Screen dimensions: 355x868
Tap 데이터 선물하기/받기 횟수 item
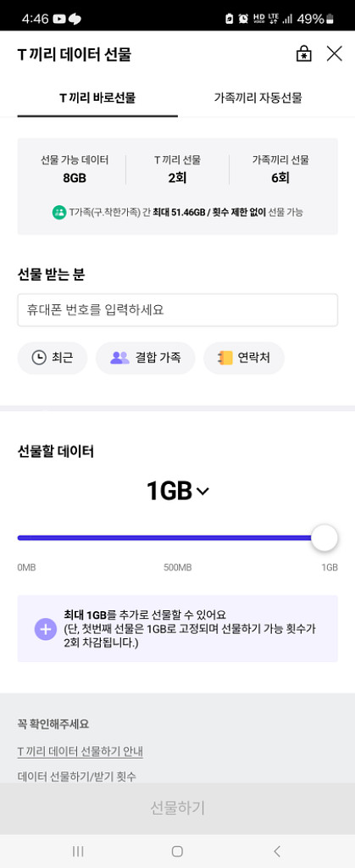click(x=77, y=776)
